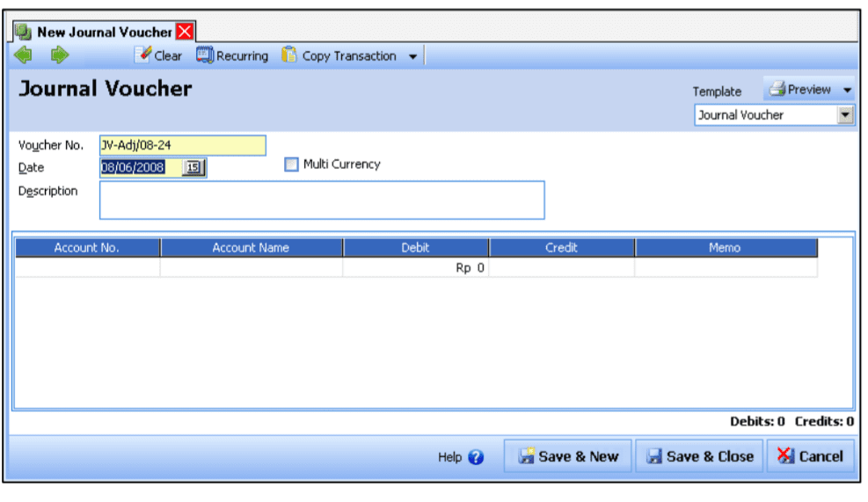Click the Copy Transaction clipboard icon

[x=289, y=55]
